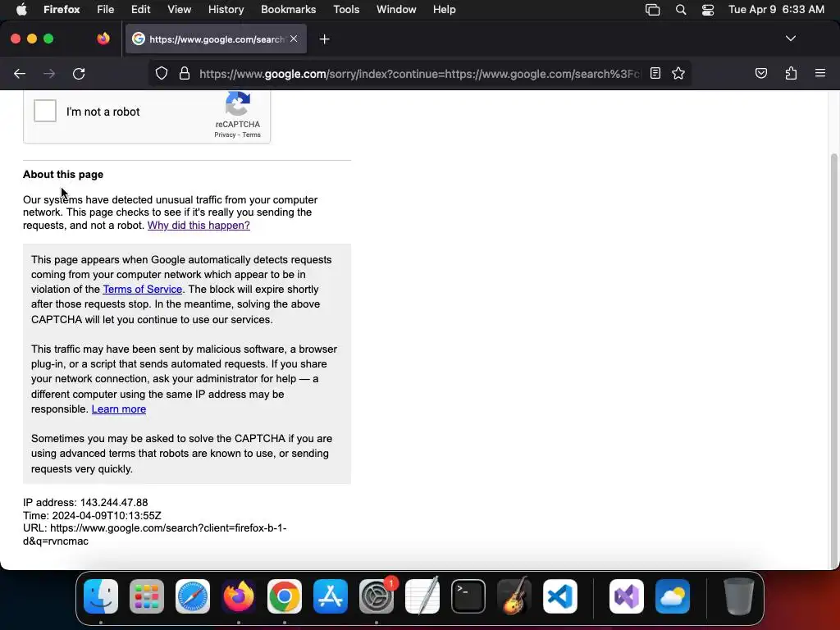Open the Terms of Service link
The image size is (840, 630).
coord(143,290)
